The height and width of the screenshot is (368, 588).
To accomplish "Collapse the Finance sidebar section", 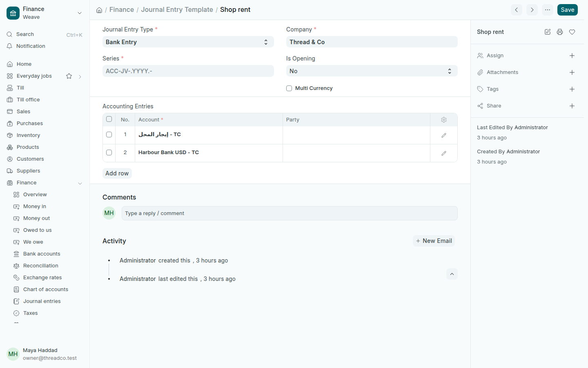I will click(x=80, y=183).
